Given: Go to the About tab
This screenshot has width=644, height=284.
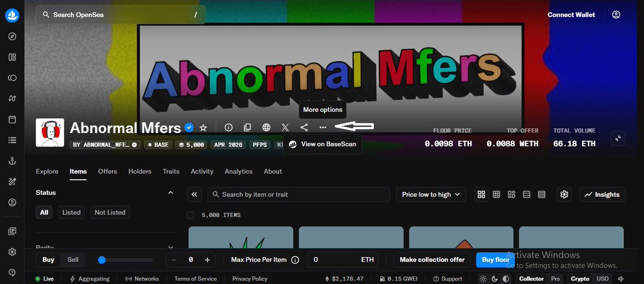Looking at the screenshot, I should (x=273, y=171).
